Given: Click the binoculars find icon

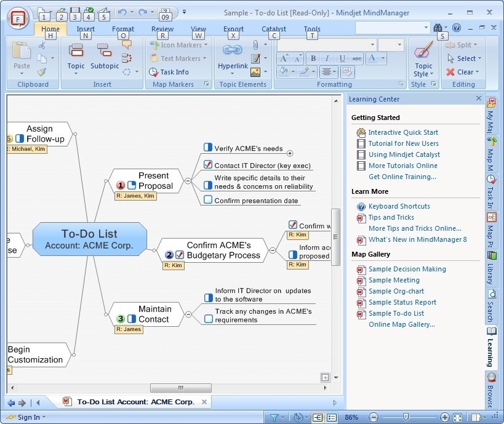Looking at the screenshot, I should [x=438, y=28].
